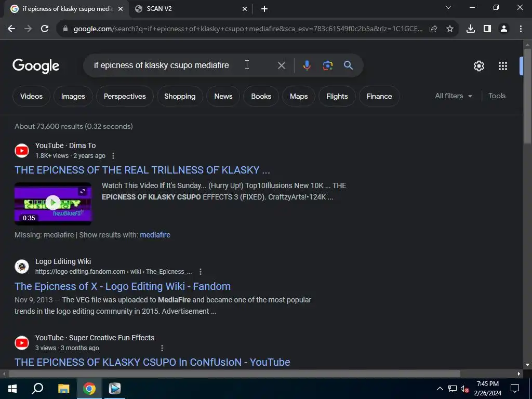Search by image with Google Lens

coord(328,65)
